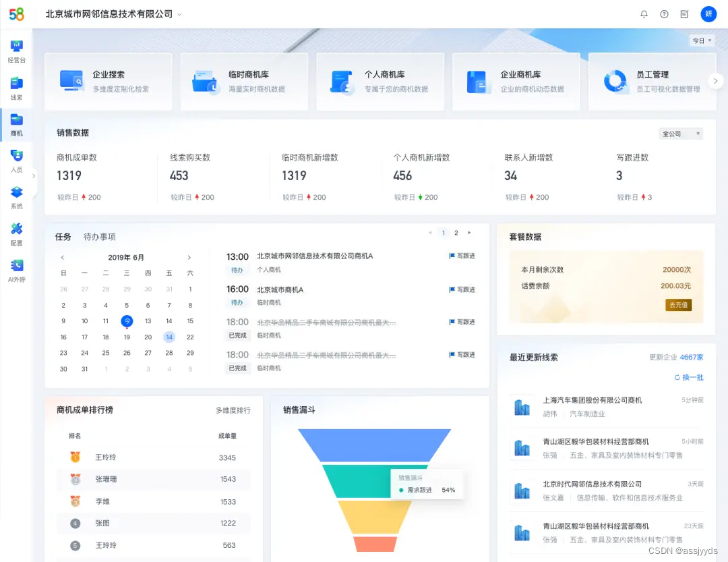Click the 企业商机库 card icon
This screenshot has height=562, width=728.
(x=477, y=82)
